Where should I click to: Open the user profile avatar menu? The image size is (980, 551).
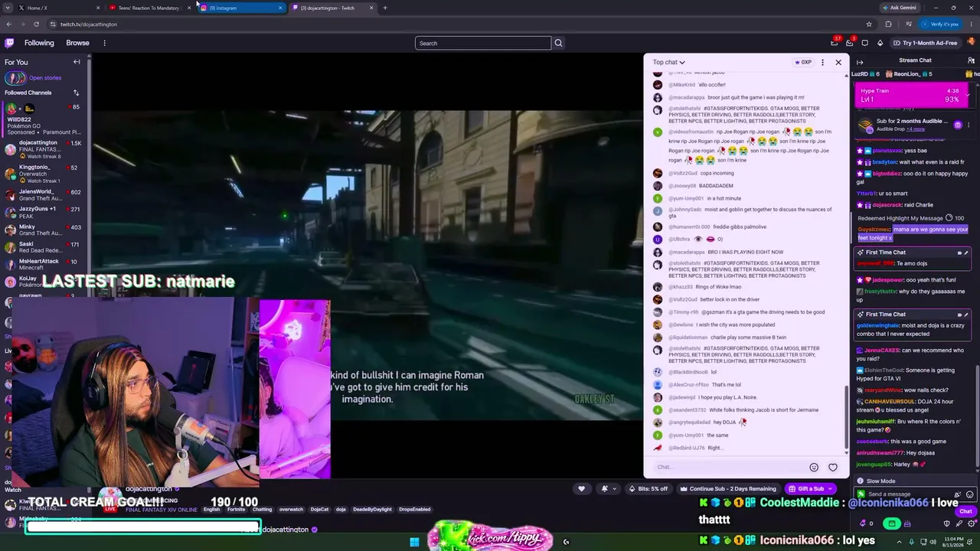[970, 43]
